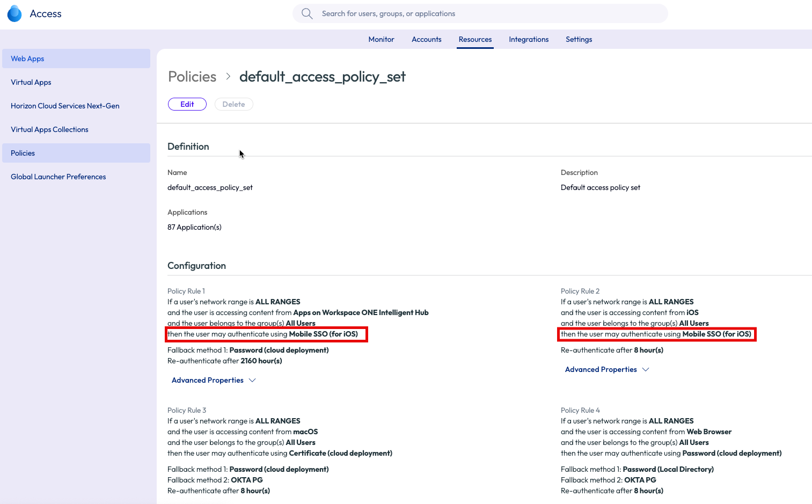Click the search magnifier icon
Screen dimensions: 812x504
coord(306,13)
